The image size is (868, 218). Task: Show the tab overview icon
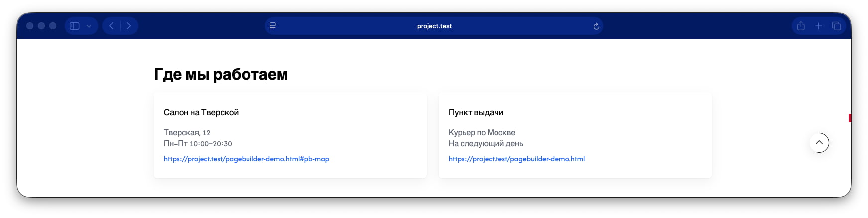point(837,26)
